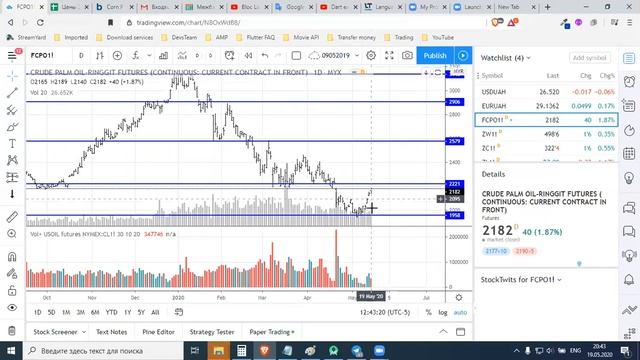Screen dimensions: 640x360
Task: Set range to All
Action: [155, 312]
